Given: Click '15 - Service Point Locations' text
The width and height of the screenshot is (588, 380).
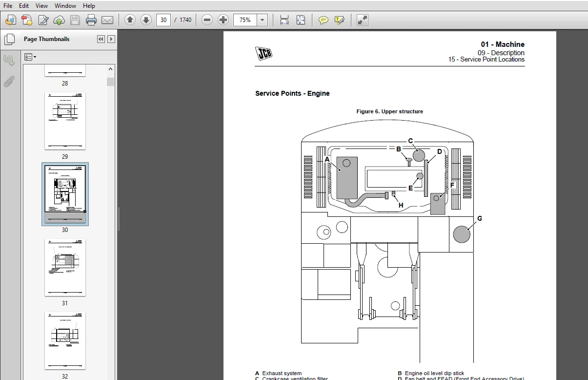Looking at the screenshot, I should click(487, 60).
